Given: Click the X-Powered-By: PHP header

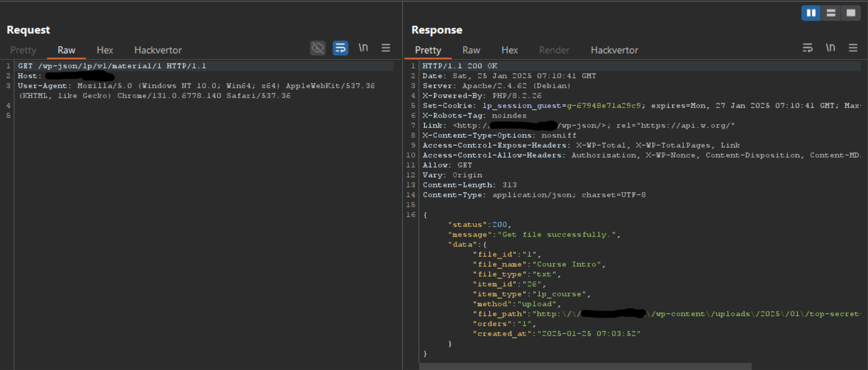Looking at the screenshot, I should click(x=482, y=96).
